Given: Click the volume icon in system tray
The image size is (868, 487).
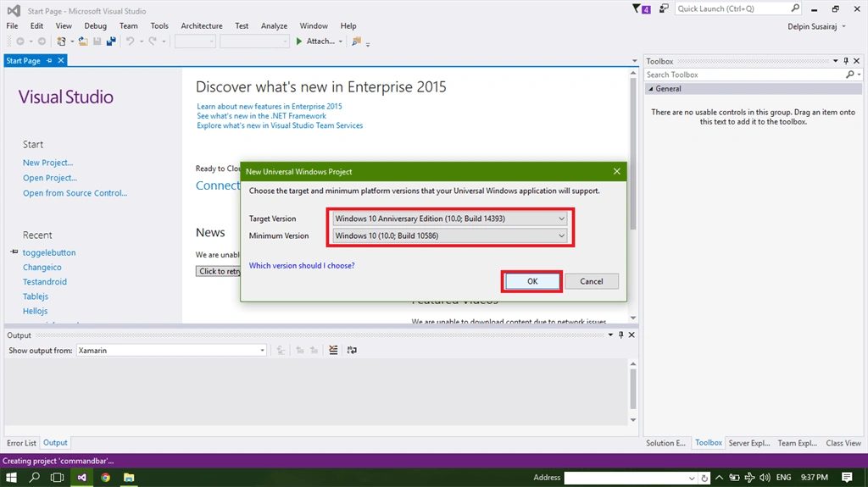Looking at the screenshot, I should point(765,478).
